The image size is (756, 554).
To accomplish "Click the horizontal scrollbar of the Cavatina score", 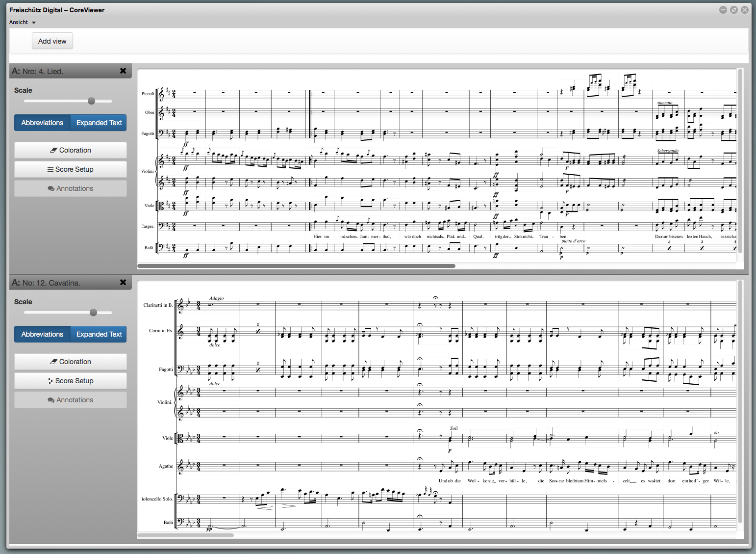I will click(x=185, y=535).
